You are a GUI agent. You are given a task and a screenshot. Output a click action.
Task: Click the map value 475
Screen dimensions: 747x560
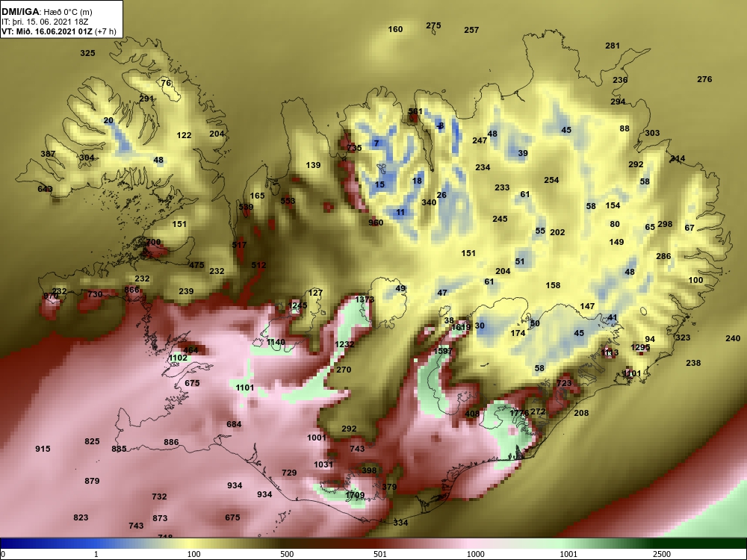(196, 266)
